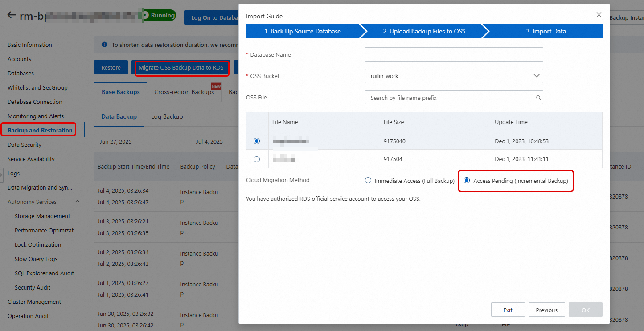644x331 pixels.
Task: Switch to the Base Backups tab
Action: [x=121, y=92]
